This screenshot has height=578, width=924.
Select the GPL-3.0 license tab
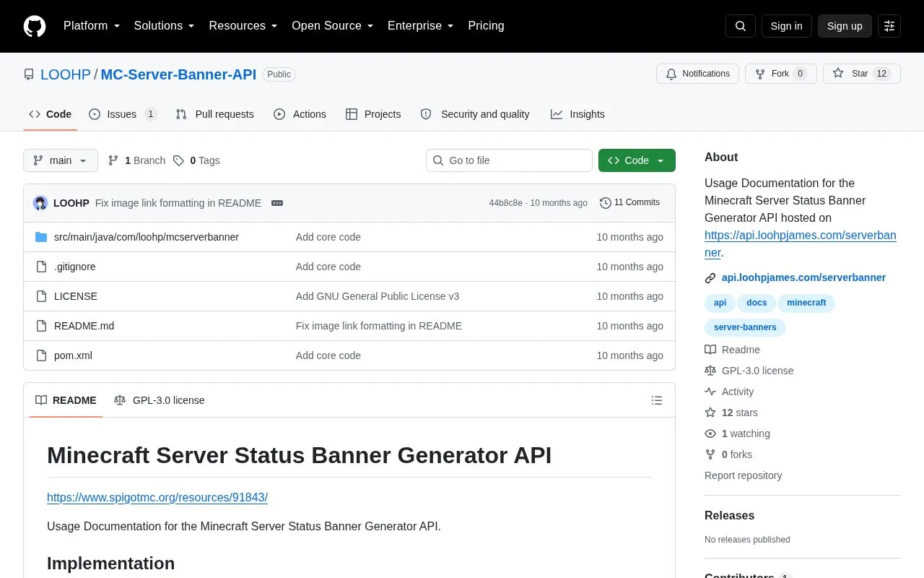[159, 400]
